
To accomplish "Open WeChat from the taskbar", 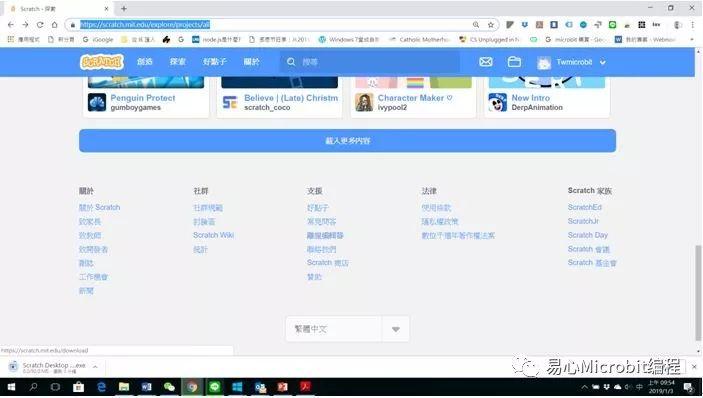I will point(169,387).
